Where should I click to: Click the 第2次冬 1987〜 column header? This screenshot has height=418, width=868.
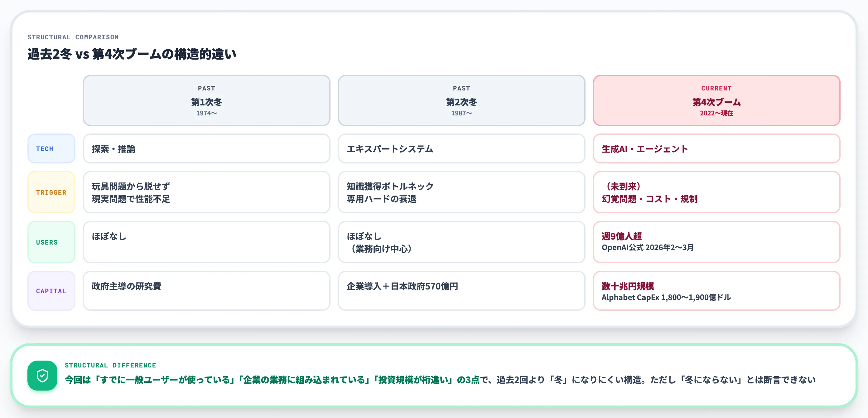462,100
